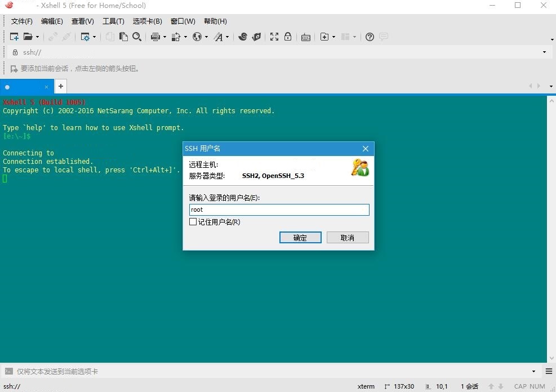Check the 记住用户名(R) checkbox
556x392 pixels.
[x=193, y=222]
